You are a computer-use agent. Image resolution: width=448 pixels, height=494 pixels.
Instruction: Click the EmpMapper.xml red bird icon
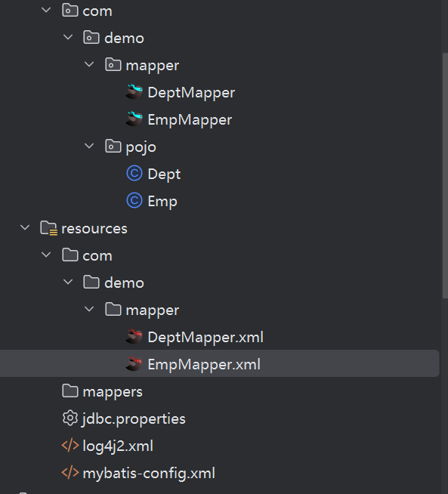point(134,364)
